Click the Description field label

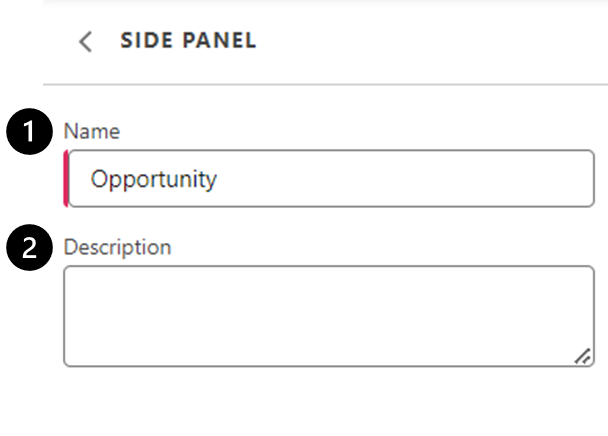[117, 247]
